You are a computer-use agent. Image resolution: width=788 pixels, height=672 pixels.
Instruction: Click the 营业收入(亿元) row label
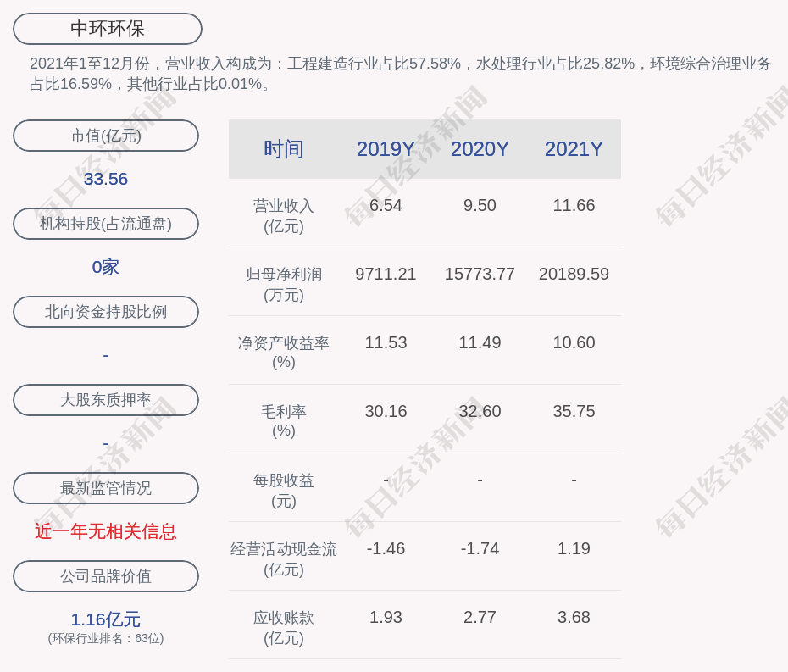[284, 215]
